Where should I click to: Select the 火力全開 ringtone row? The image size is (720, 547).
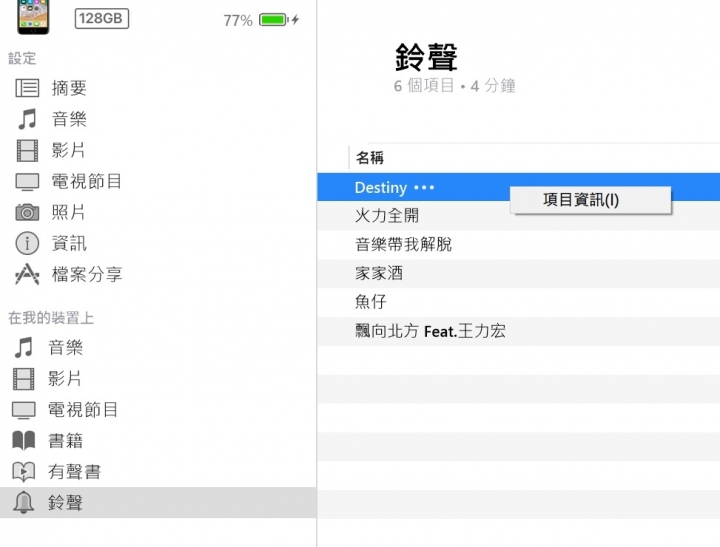pyautogui.click(x=518, y=215)
